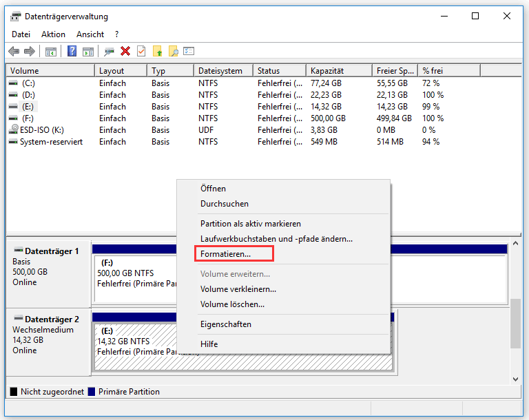Click the System-reserviert drive icon

[13, 142]
